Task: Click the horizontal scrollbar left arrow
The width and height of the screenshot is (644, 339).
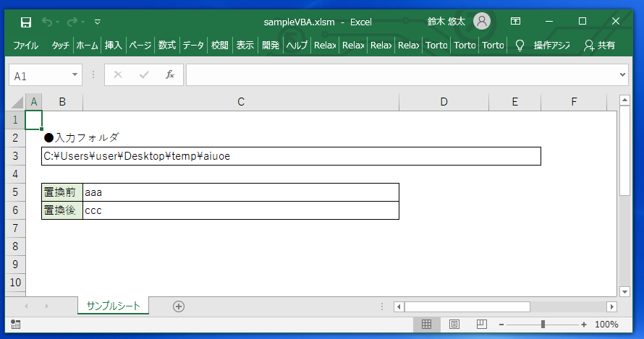Action: [x=399, y=306]
